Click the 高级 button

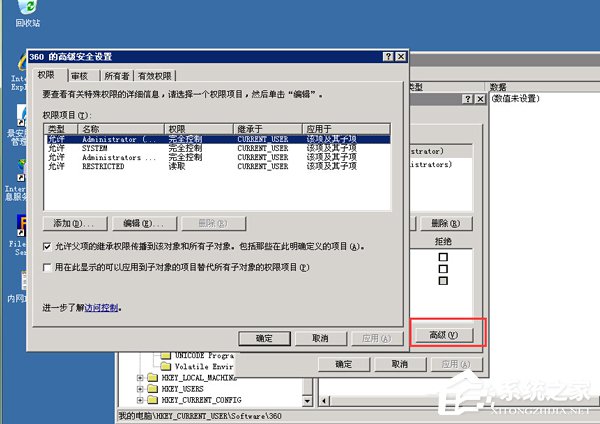click(x=448, y=335)
